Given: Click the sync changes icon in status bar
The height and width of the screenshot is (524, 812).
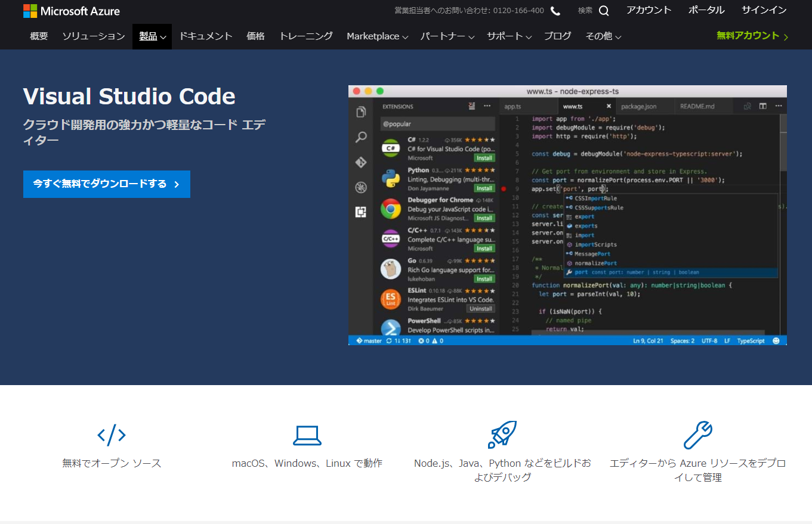Looking at the screenshot, I should pos(389,341).
